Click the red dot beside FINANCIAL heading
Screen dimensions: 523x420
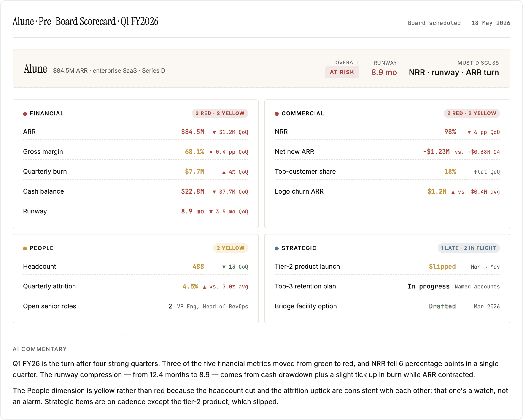coord(25,114)
